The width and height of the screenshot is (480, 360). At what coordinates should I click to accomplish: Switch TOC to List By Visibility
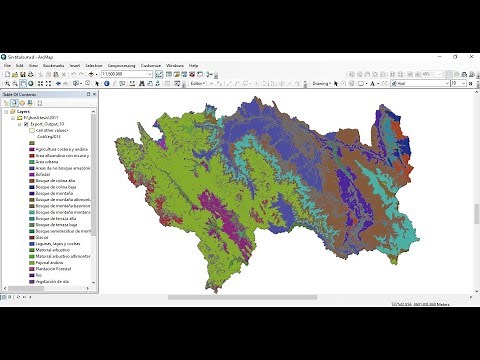[x=22, y=103]
